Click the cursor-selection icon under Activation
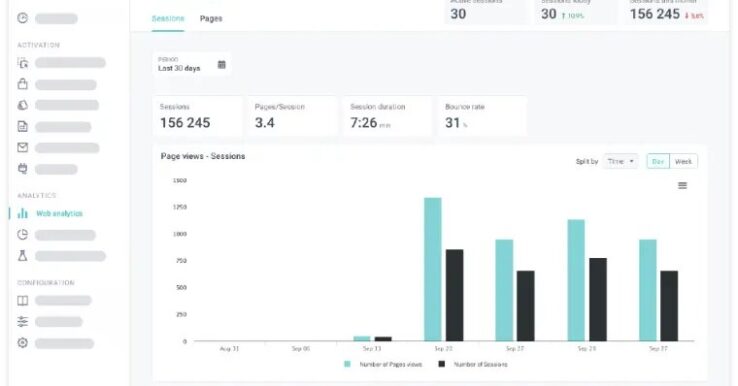This screenshot has height=386, width=738. [x=23, y=63]
